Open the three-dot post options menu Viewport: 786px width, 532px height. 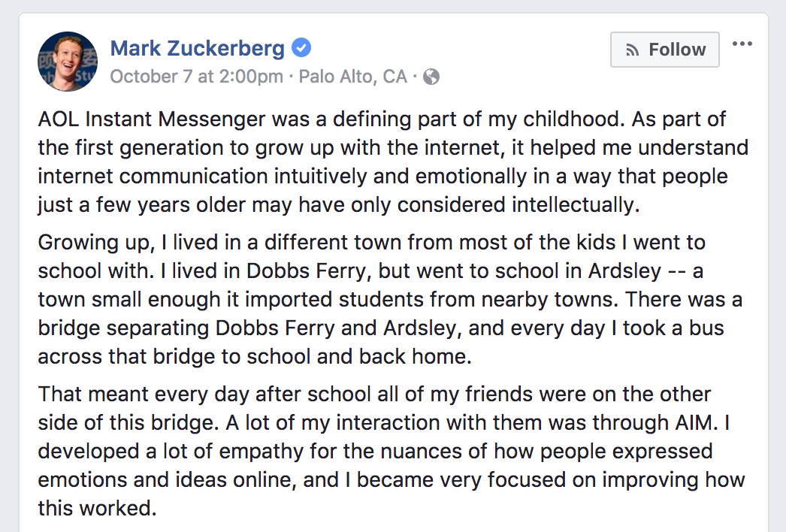tap(742, 44)
